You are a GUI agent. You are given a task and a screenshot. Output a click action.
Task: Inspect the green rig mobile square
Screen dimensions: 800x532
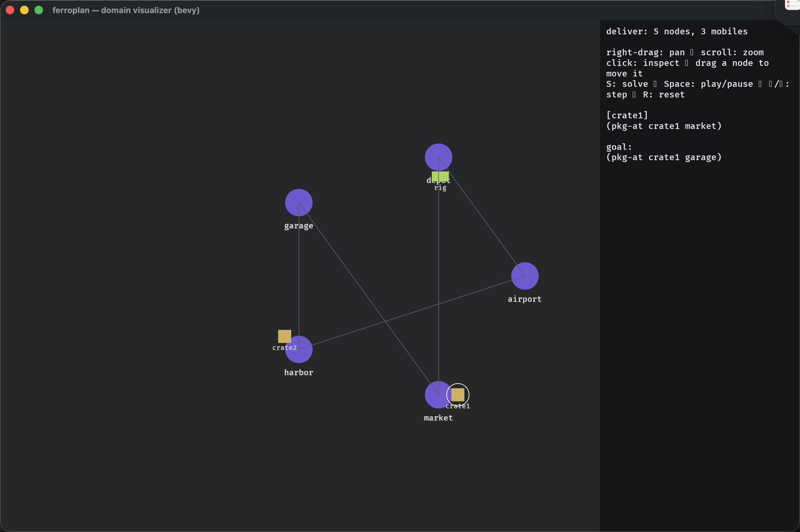click(x=440, y=176)
